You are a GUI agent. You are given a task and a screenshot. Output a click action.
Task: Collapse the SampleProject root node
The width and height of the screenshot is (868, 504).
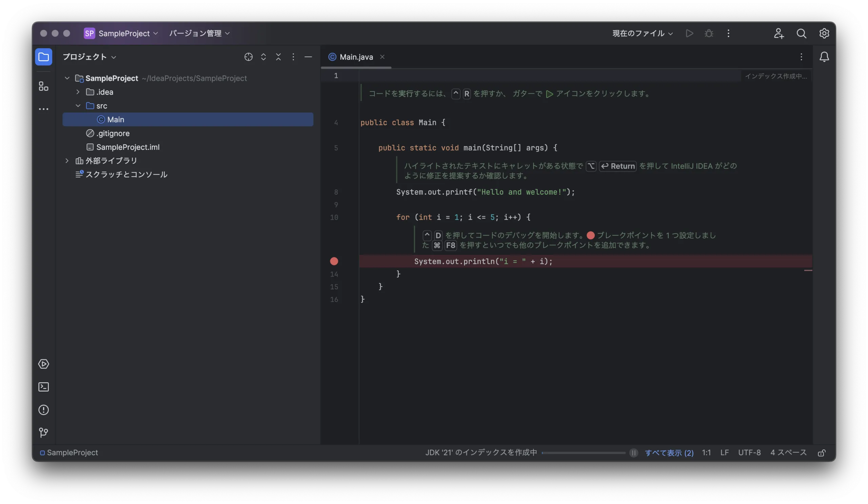pyautogui.click(x=67, y=78)
